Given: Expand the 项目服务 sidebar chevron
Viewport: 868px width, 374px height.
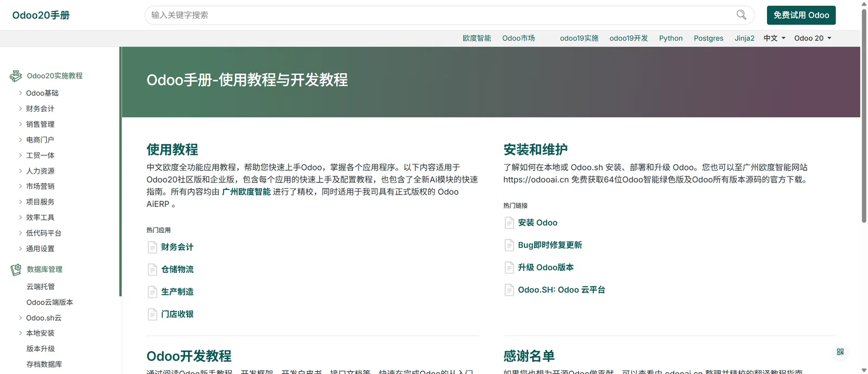Looking at the screenshot, I should (x=21, y=202).
